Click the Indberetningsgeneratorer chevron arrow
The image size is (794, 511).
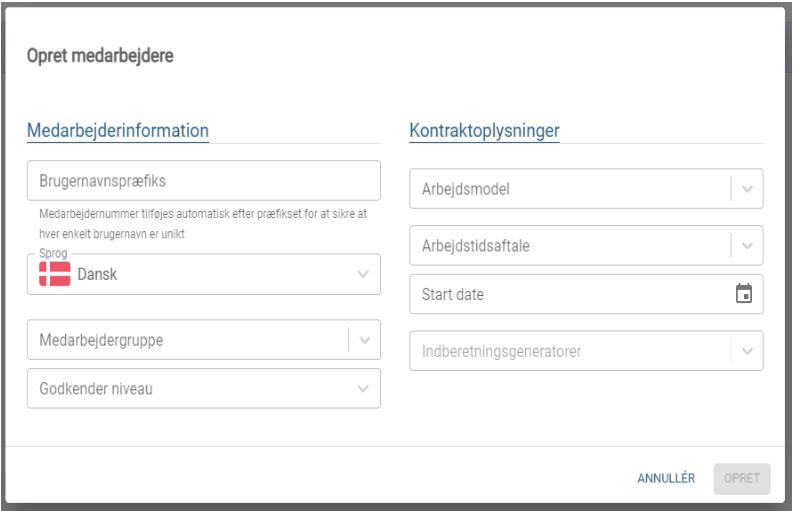tap(747, 351)
